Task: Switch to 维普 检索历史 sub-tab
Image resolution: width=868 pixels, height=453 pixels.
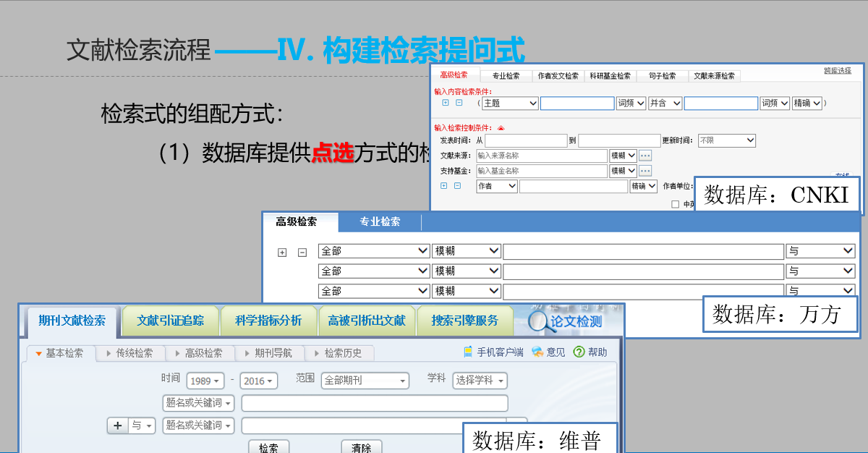Action: 338,353
